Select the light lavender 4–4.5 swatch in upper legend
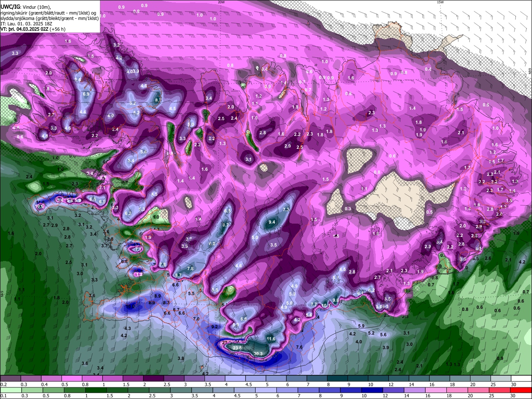Viewport: 532px width, 399px height. 235,379
